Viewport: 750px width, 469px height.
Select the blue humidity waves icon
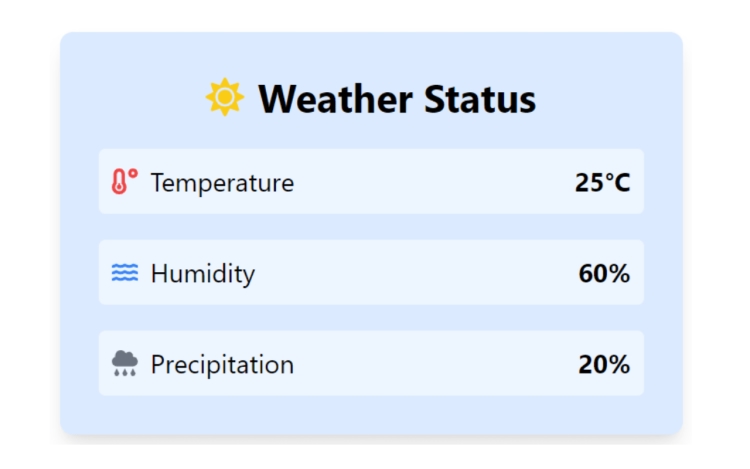[125, 273]
